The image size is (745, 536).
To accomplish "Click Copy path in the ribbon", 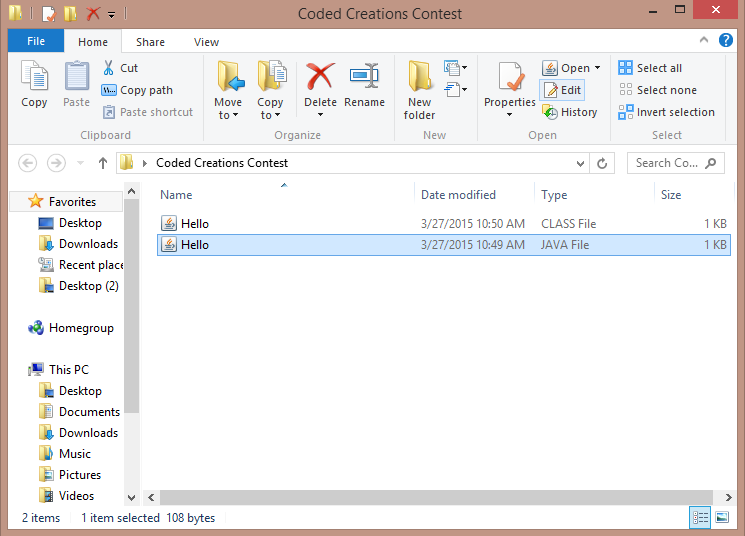I will point(137,90).
